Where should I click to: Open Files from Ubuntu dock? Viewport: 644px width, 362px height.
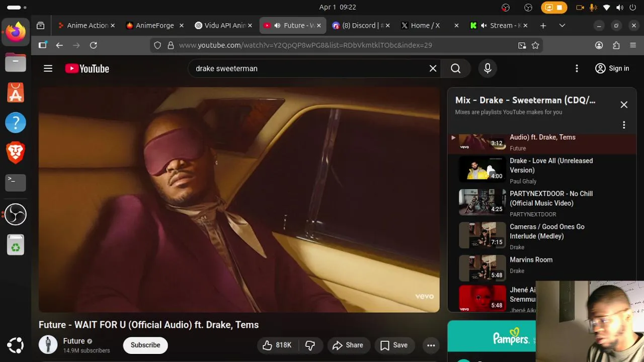click(x=16, y=62)
